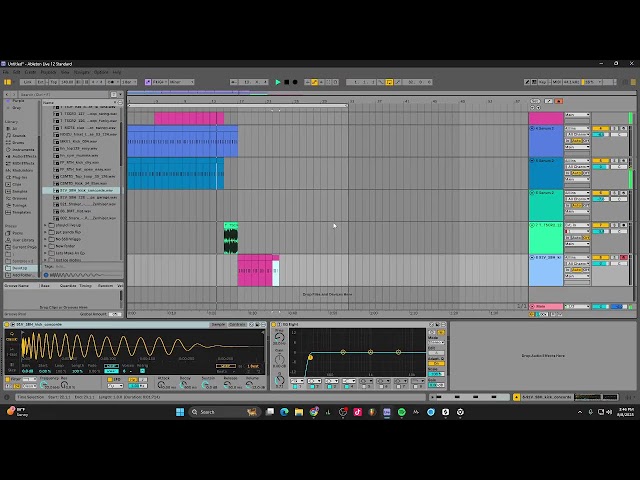
Task: Fold track 7 using its unfold triangle
Action: pyautogui.click(x=532, y=225)
